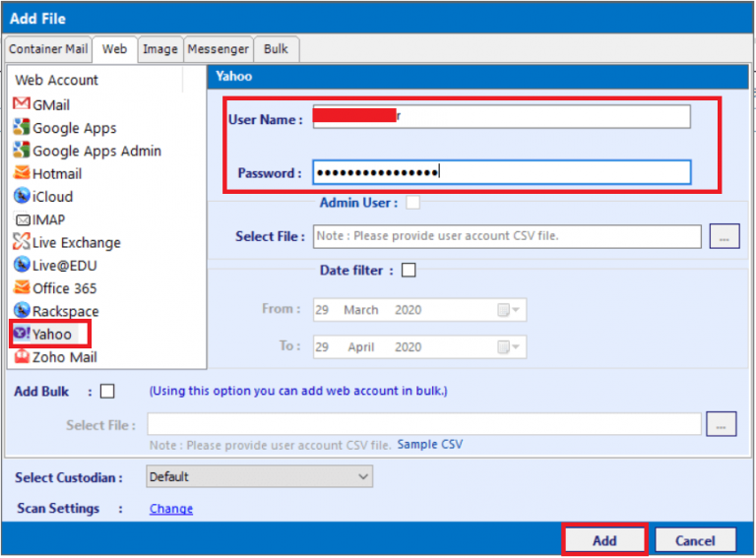Switch to the Bulk tab
The width and height of the screenshot is (756, 558).
(x=276, y=49)
